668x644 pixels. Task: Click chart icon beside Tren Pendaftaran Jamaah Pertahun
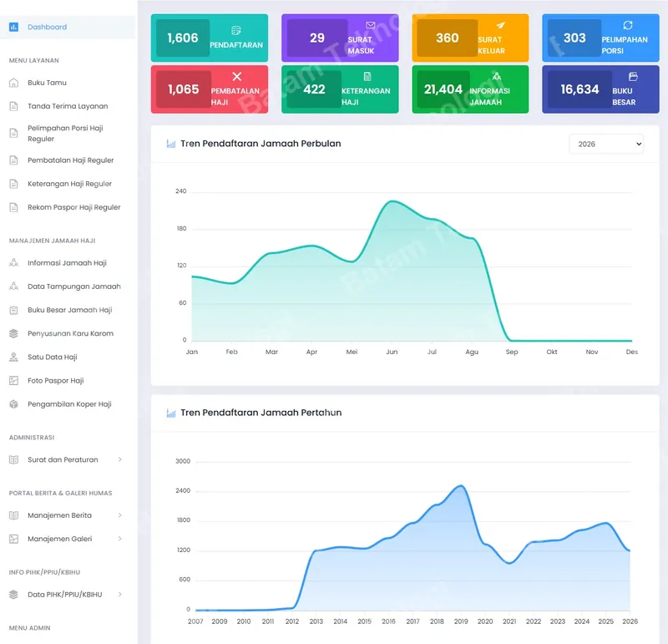coord(171,413)
